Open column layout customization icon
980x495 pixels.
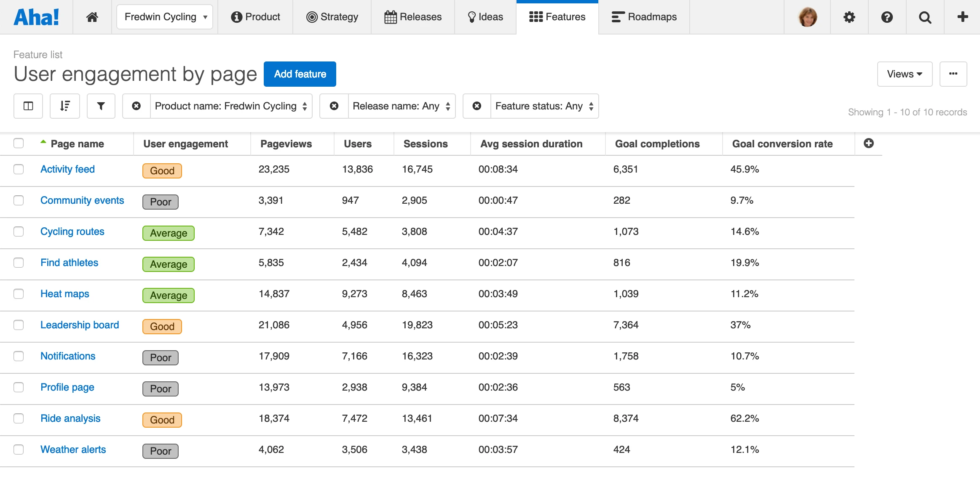click(28, 106)
